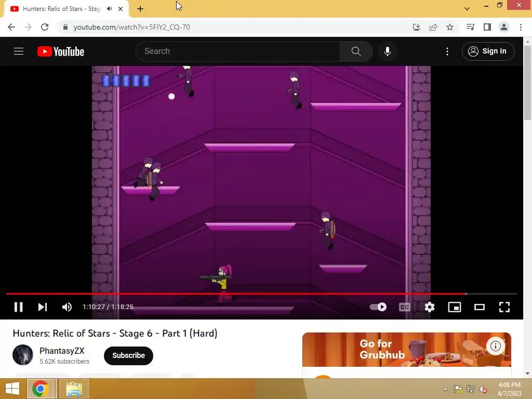Click the page vertical scrollbar thumb

point(527,83)
